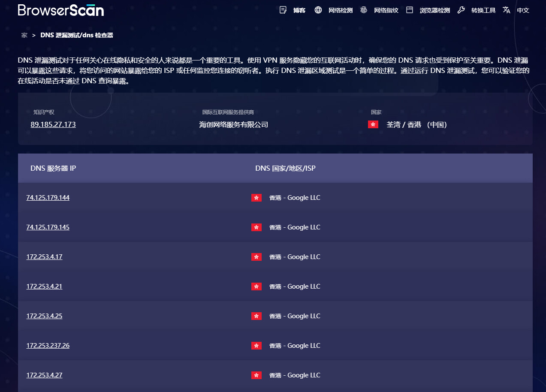Viewport: 546px width, 392px height.
Task: Click 香港 - Google LLC in 172.253.4.21 row
Action: [295, 286]
